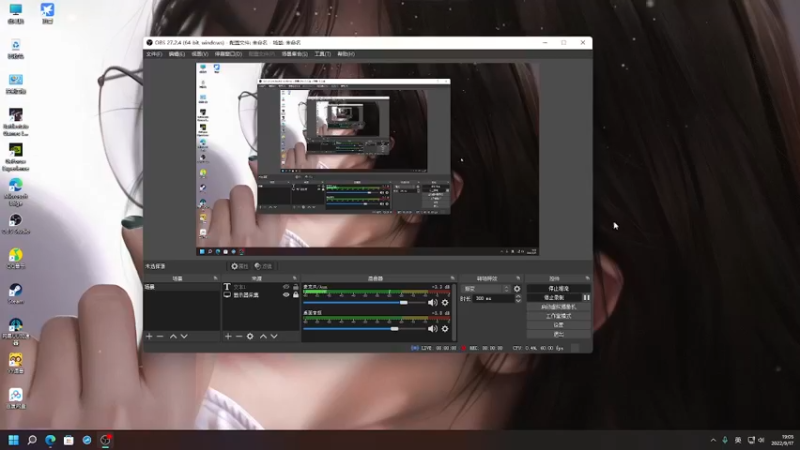
Task: Mute the desktop audio speaker icon
Action: 433,329
